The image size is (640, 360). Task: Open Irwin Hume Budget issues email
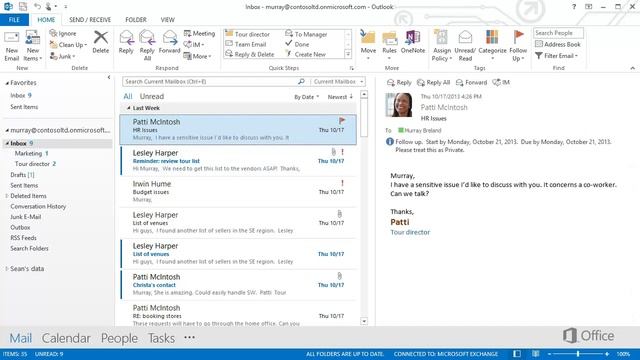click(239, 192)
